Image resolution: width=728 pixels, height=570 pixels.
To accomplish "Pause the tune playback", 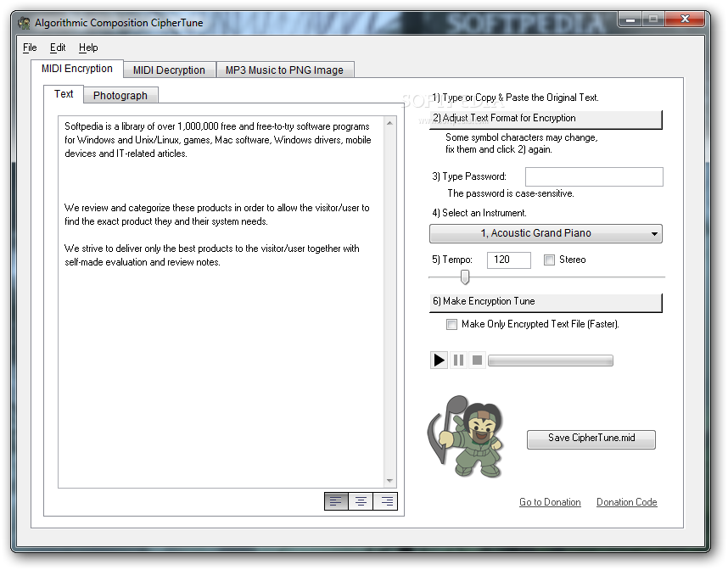I will click(458, 360).
